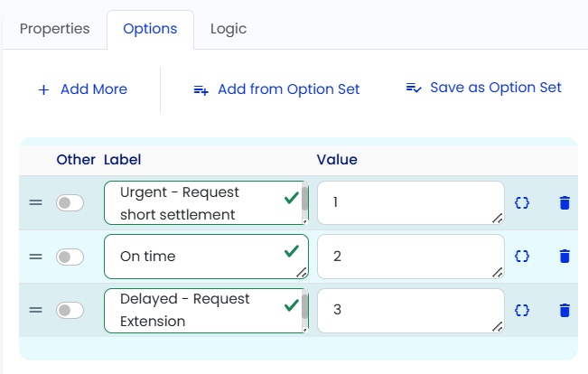The height and width of the screenshot is (374, 588).
Task: Click the "On time" label field
Action: (x=206, y=257)
